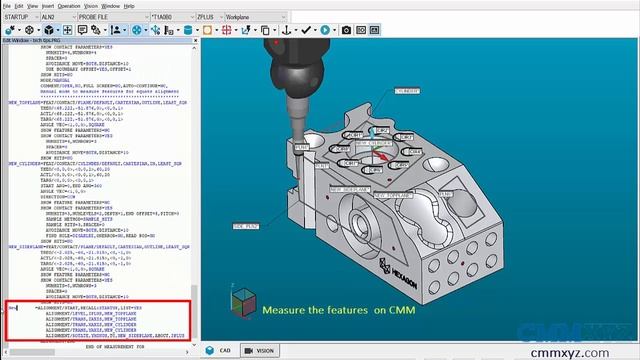Close the Edit Window panel
The width and height of the screenshot is (640, 360).
(195, 40)
